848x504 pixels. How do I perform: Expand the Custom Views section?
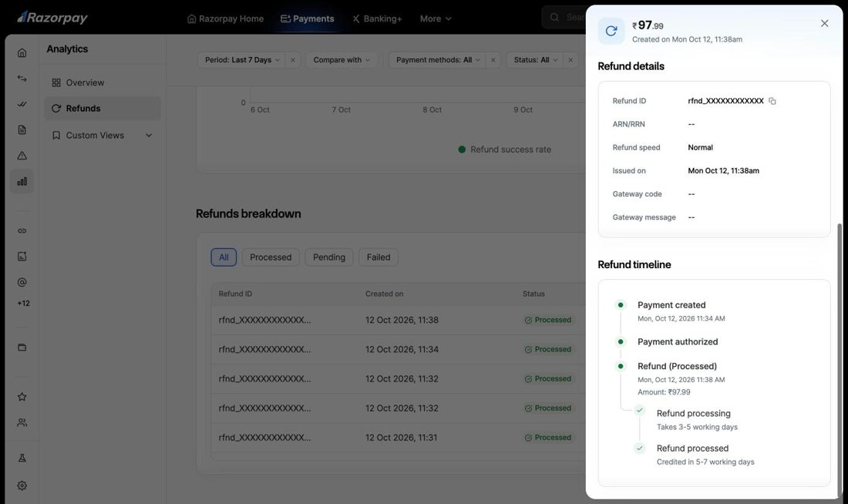pos(103,135)
